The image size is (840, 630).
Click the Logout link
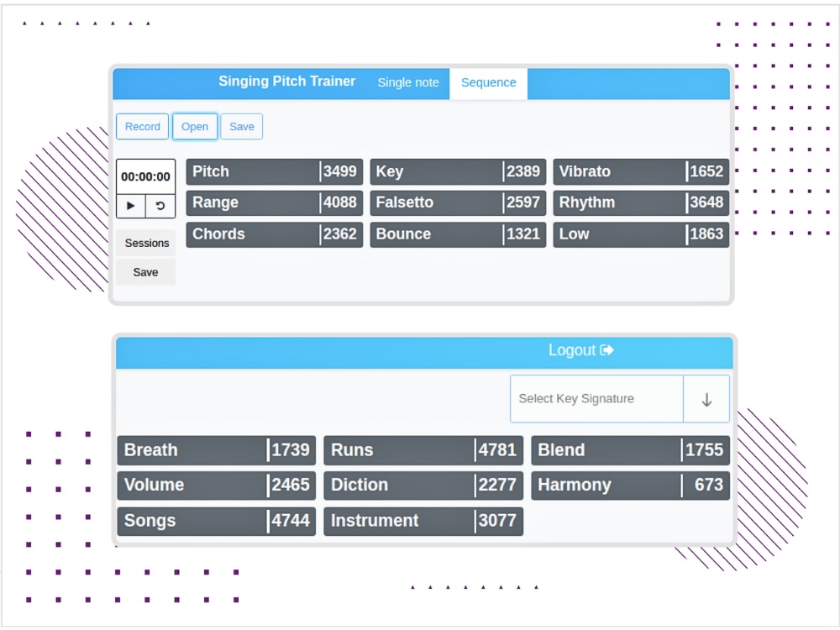(580, 350)
